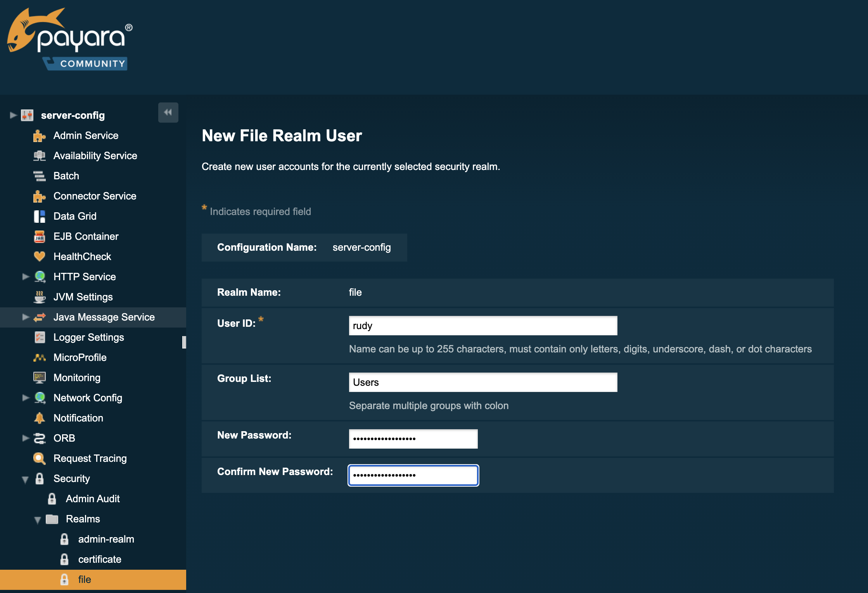Screen dimensions: 868x593
Task: Click the Notification bell icon
Action: [39, 418]
